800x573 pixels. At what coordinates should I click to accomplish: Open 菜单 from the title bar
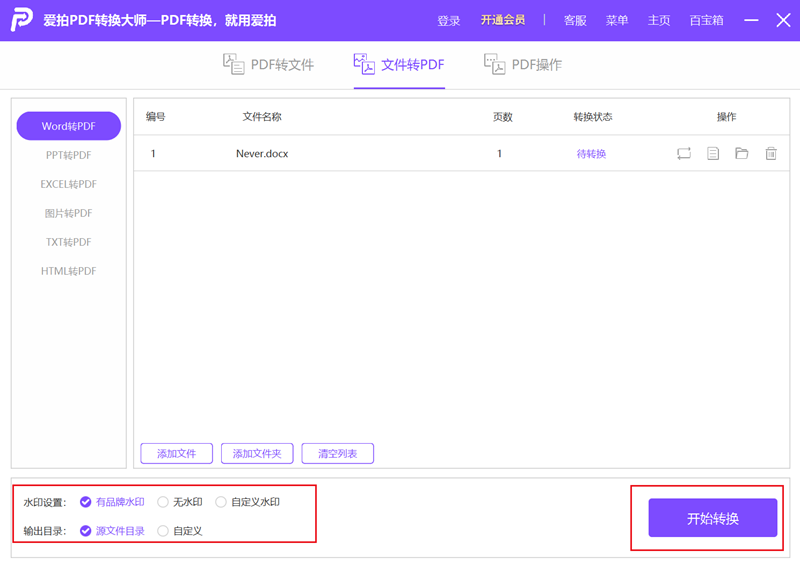click(x=617, y=20)
